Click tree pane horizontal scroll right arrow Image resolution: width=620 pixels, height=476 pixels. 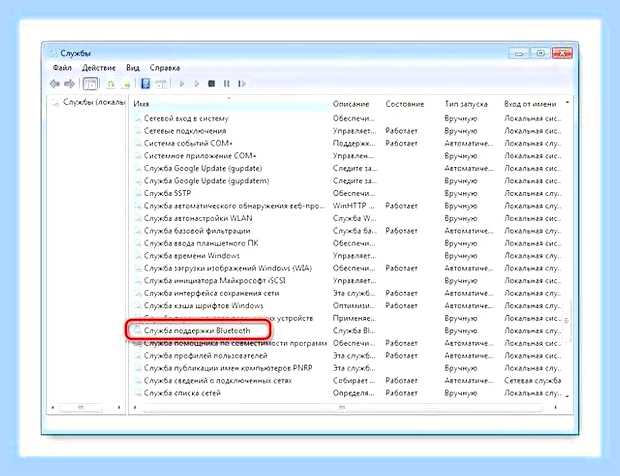119,407
